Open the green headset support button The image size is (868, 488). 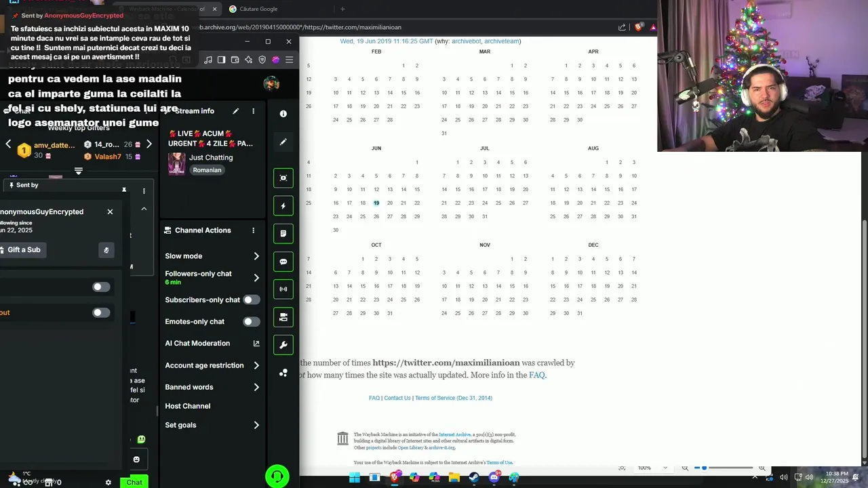[x=277, y=476]
